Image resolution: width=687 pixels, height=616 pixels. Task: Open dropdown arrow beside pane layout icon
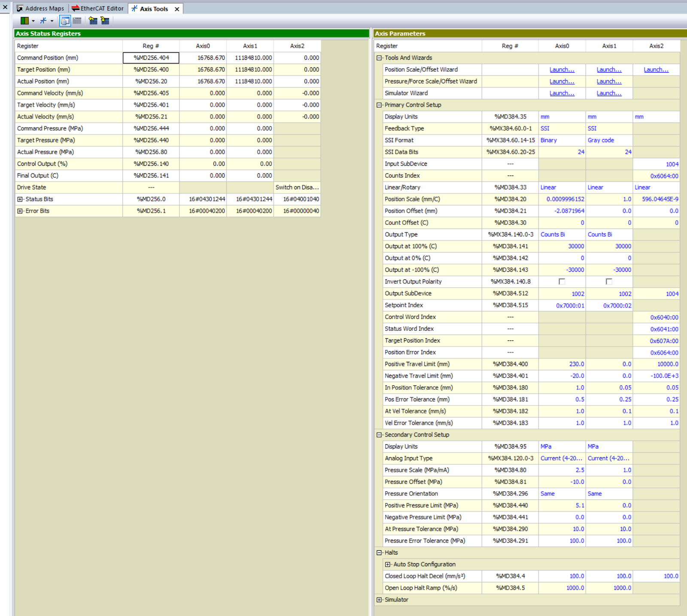(33, 21)
